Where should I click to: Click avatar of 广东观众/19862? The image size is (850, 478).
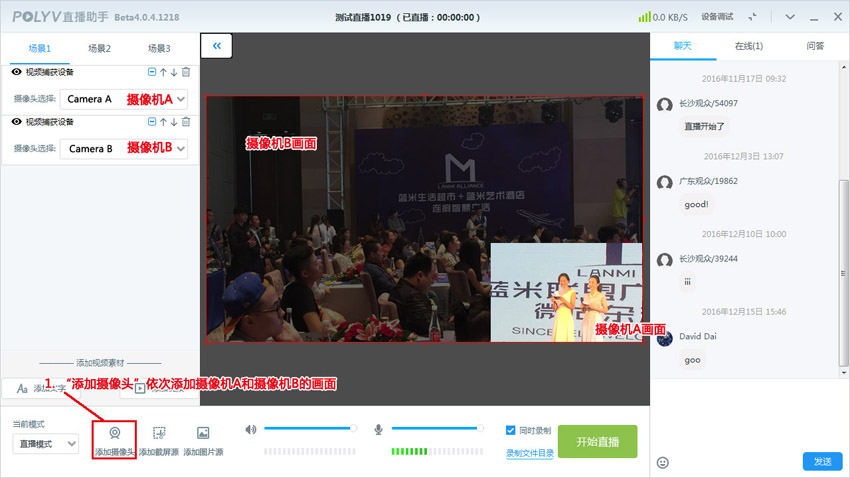(665, 183)
